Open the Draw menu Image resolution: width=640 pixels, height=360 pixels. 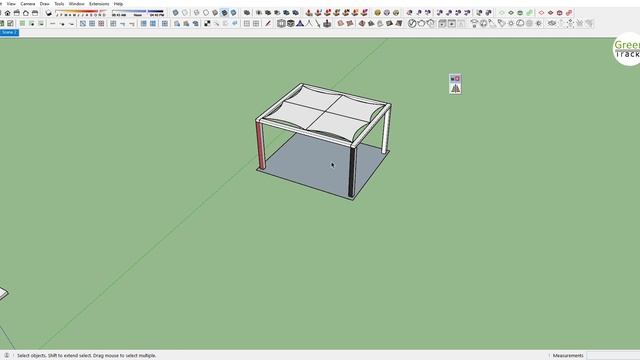point(44,4)
